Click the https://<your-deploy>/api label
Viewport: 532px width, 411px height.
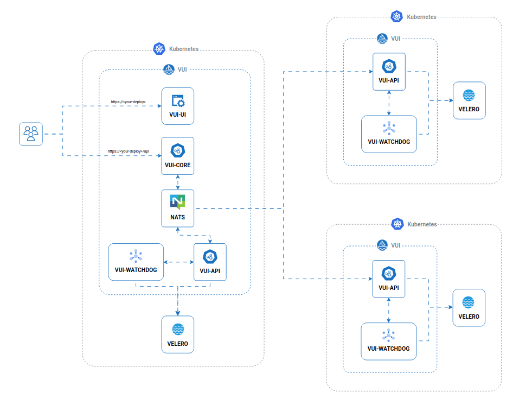128,151
